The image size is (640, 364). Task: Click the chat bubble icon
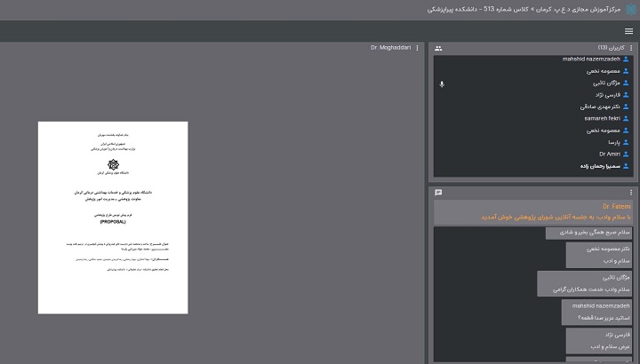[x=438, y=192]
